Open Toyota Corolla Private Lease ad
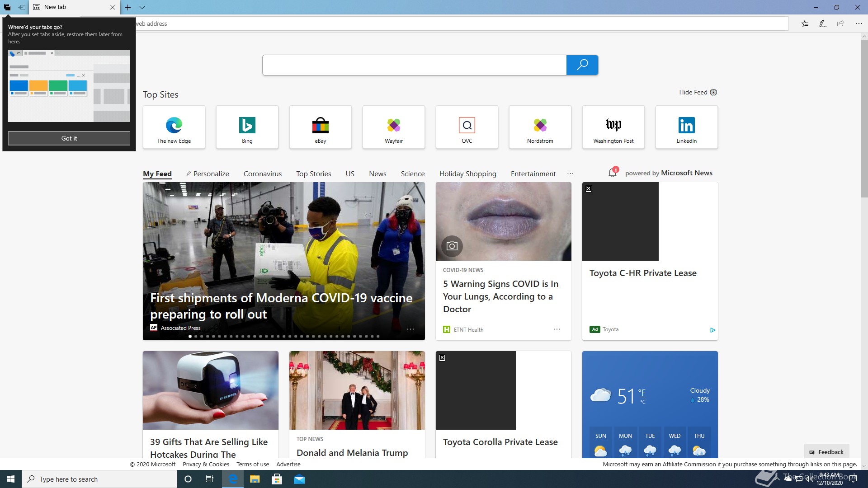Image resolution: width=868 pixels, height=488 pixels. (500, 442)
